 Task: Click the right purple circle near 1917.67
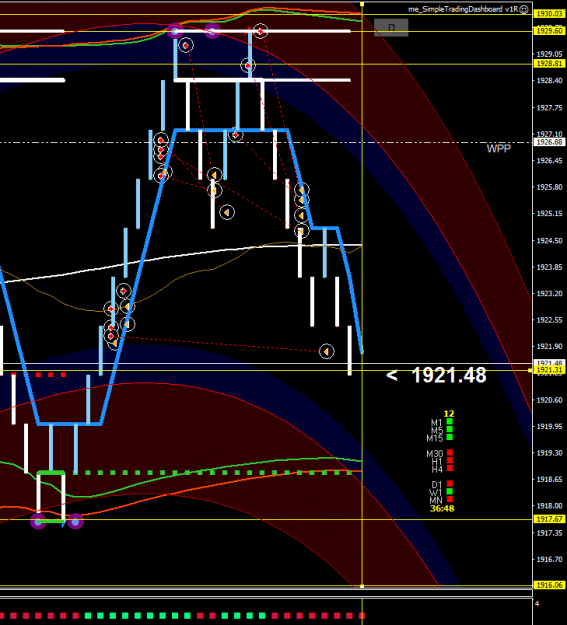point(75,521)
